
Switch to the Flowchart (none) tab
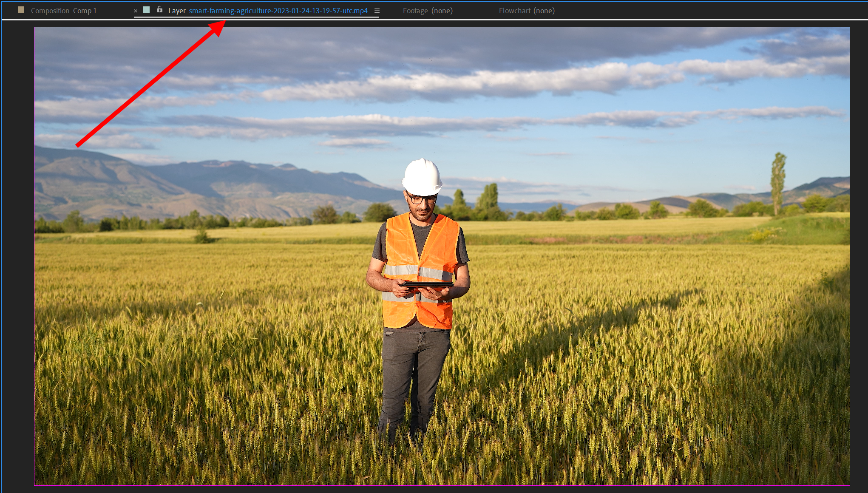527,11
